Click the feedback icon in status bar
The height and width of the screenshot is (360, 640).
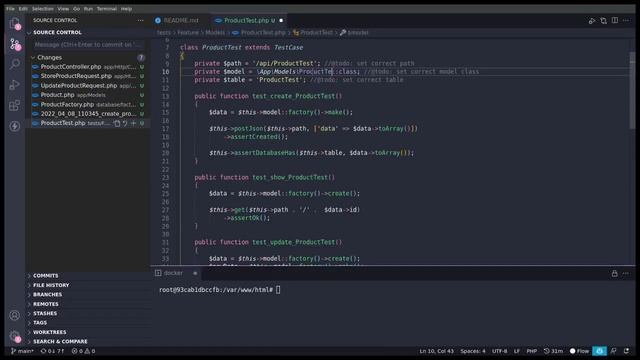(613, 351)
